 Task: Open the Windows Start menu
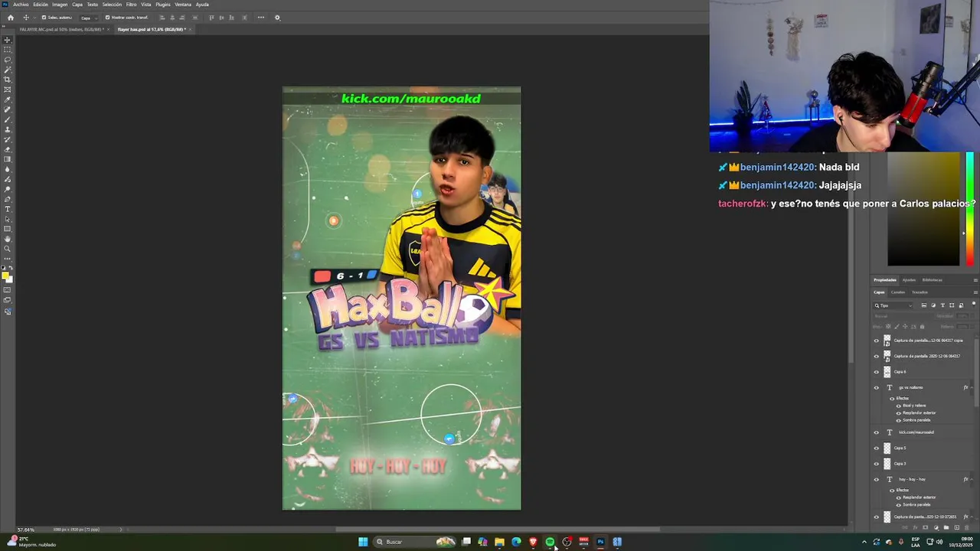(x=363, y=542)
